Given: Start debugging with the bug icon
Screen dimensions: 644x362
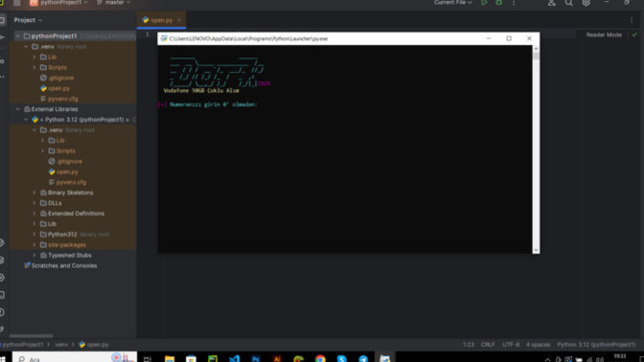Looking at the screenshot, I should (x=498, y=3).
